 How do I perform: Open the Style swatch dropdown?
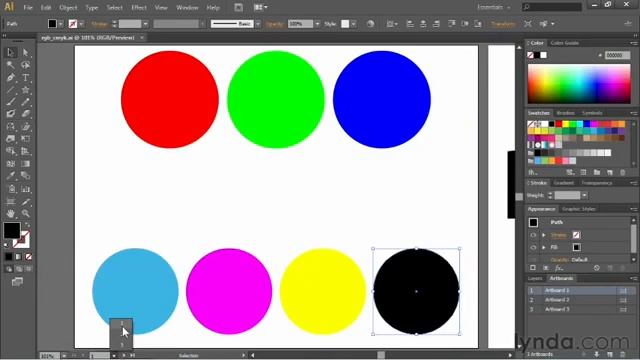(x=353, y=24)
